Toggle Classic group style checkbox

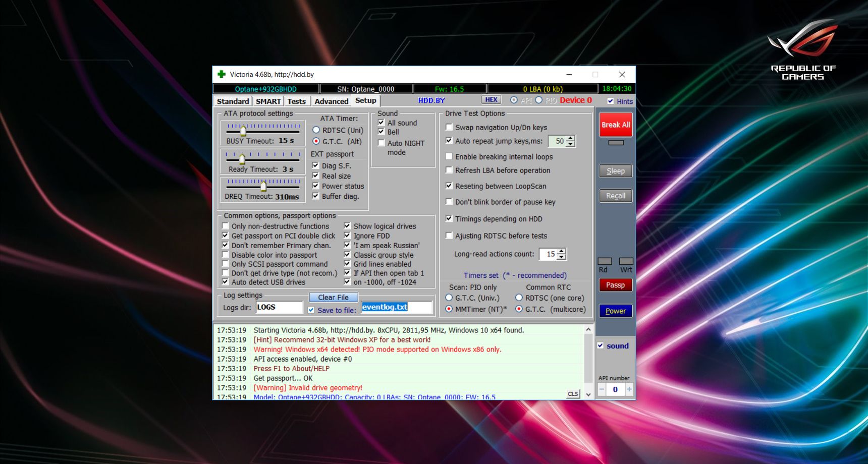pyautogui.click(x=347, y=255)
